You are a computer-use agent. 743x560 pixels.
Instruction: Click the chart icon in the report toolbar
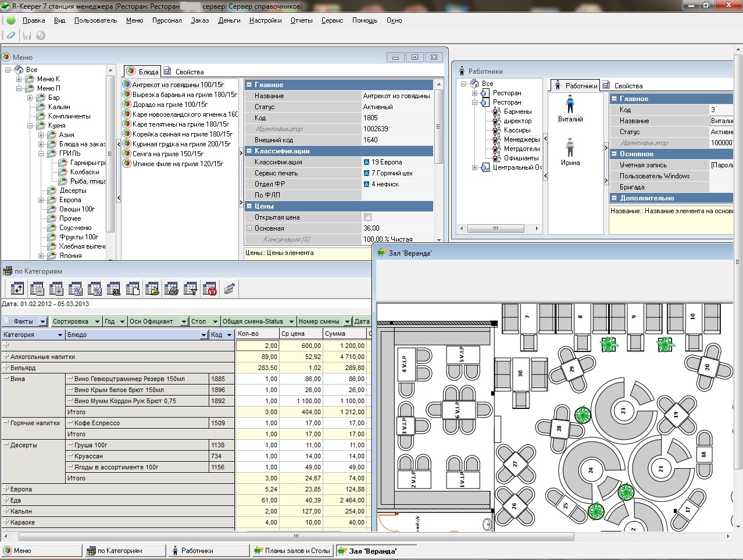[x=114, y=289]
